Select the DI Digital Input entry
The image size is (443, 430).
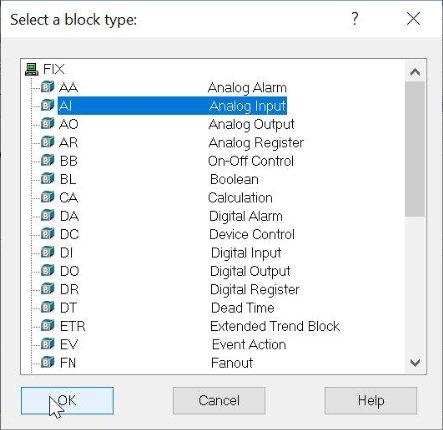pyautogui.click(x=170, y=253)
